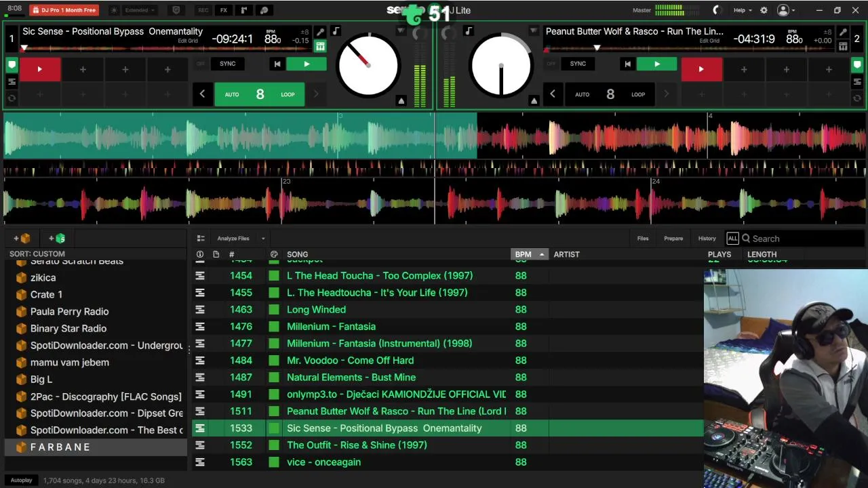The image size is (868, 488).
Task: Click the REC panel button
Action: pos(203,10)
